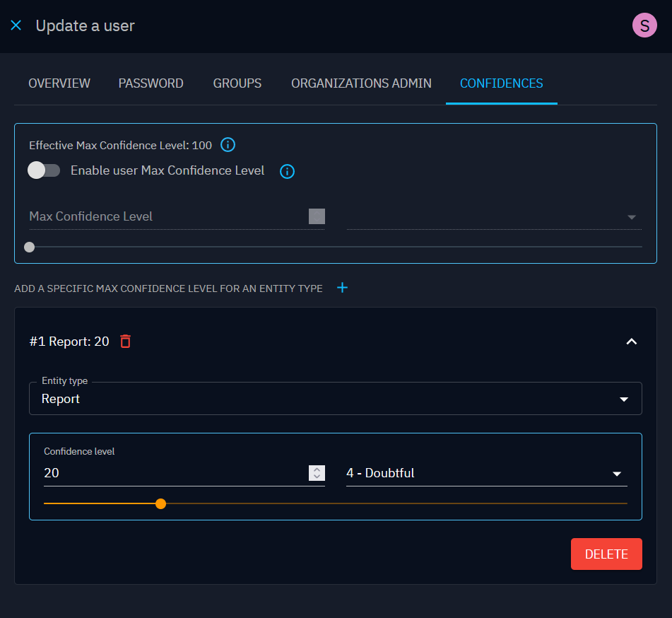
Task: Click the confidence level number stepper arrows
Action: click(317, 473)
